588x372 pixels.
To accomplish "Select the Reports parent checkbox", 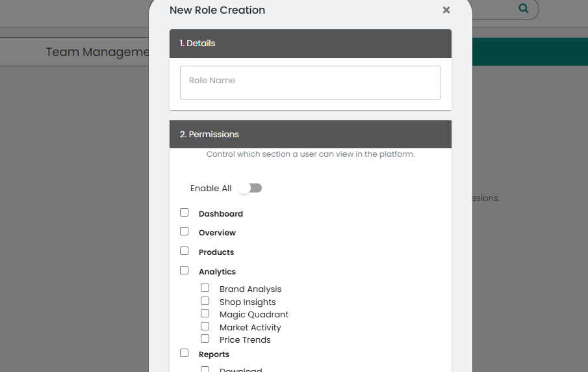I will [185, 353].
